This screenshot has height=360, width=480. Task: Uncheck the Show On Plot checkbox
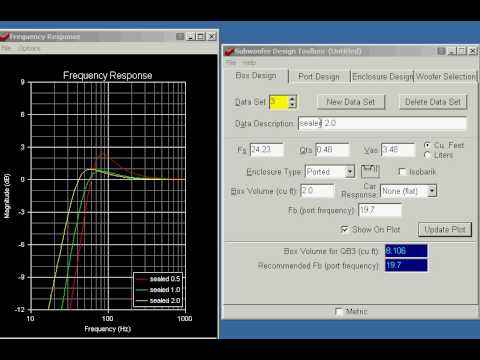click(345, 229)
